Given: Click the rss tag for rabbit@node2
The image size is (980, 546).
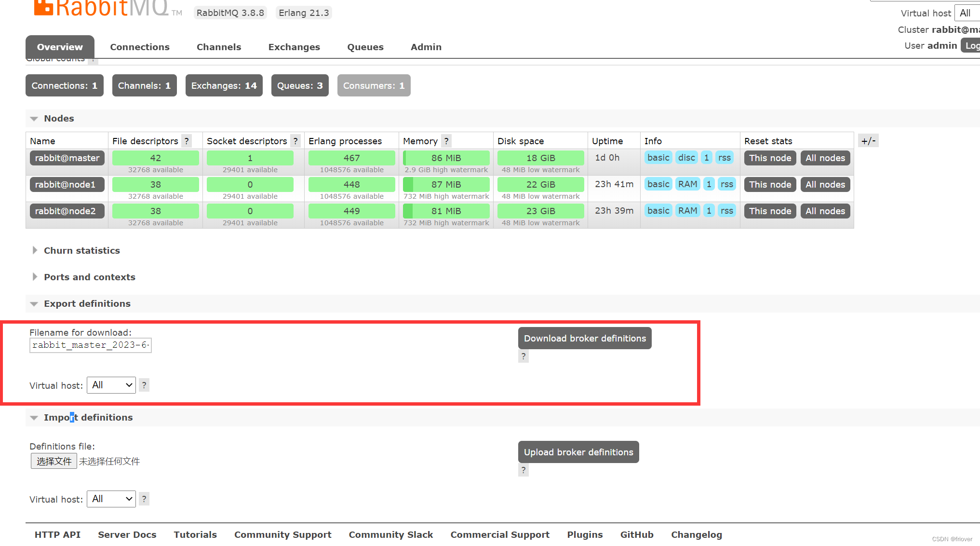Looking at the screenshot, I should click(726, 210).
